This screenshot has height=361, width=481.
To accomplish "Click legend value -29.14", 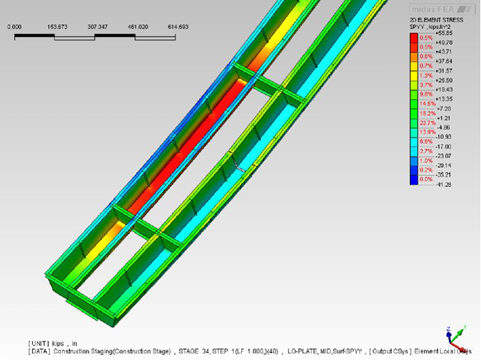I will click(444, 165).
